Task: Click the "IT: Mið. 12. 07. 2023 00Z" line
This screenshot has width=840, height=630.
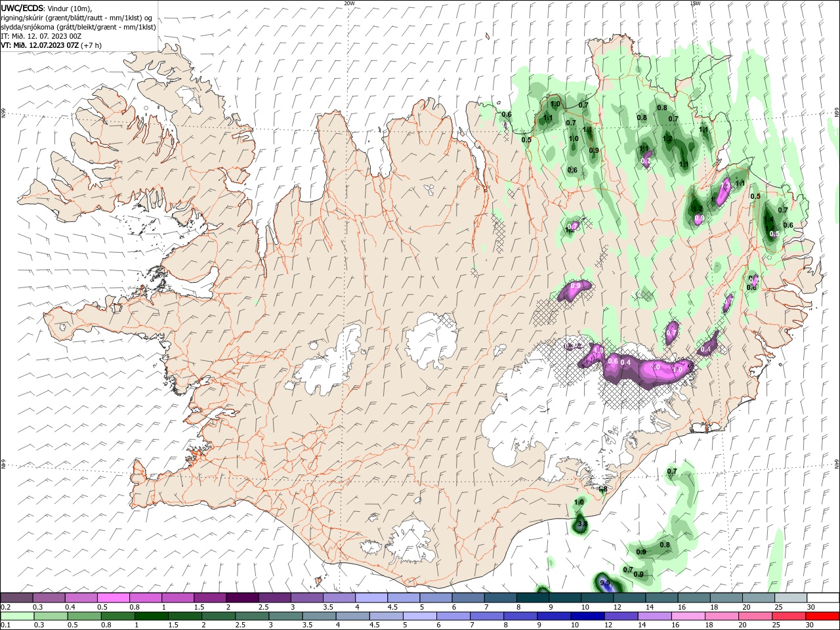Action: (41, 36)
